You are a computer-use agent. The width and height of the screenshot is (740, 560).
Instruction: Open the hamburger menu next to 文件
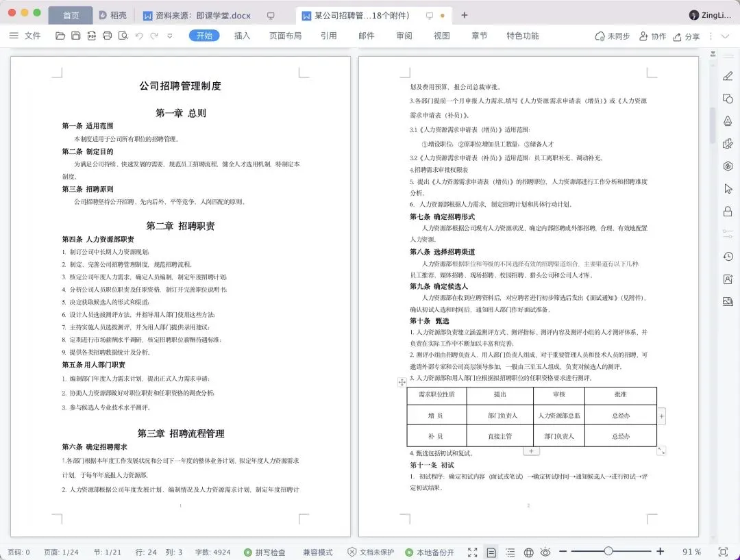[14, 36]
